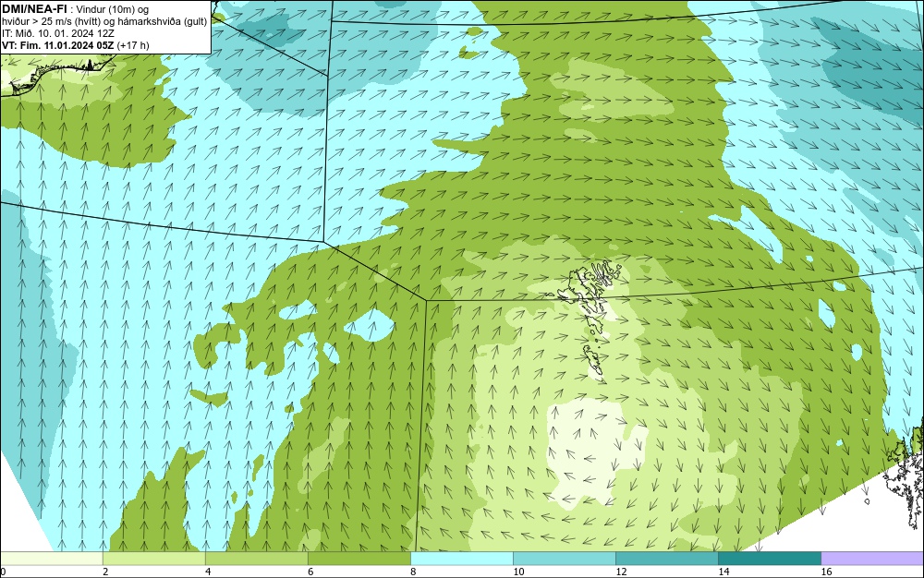
Task: Click the legend label "12"
Action: coord(621,572)
